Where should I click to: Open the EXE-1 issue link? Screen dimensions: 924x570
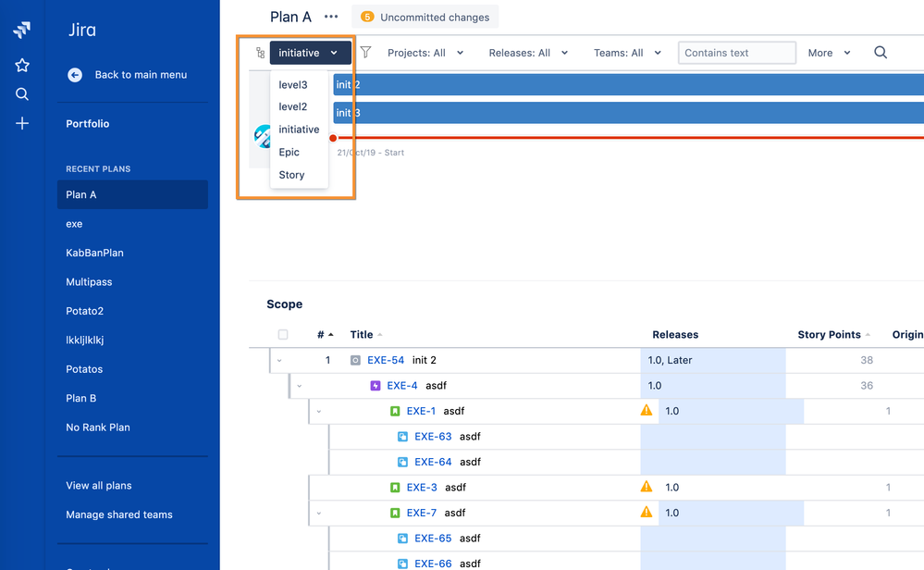tap(421, 411)
